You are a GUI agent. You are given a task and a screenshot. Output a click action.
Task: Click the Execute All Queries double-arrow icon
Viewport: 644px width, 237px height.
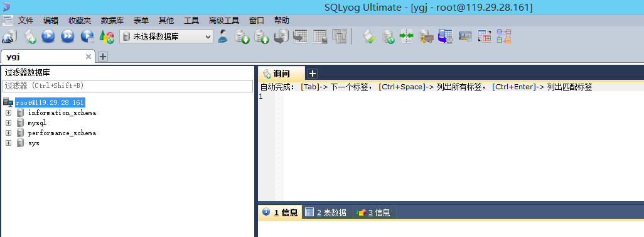(x=67, y=36)
